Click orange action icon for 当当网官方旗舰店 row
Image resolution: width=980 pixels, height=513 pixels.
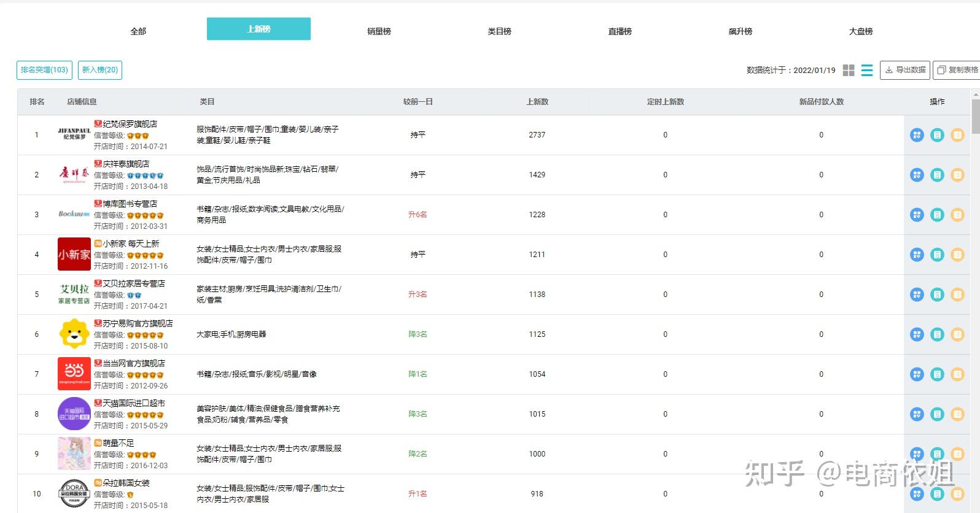click(x=957, y=374)
